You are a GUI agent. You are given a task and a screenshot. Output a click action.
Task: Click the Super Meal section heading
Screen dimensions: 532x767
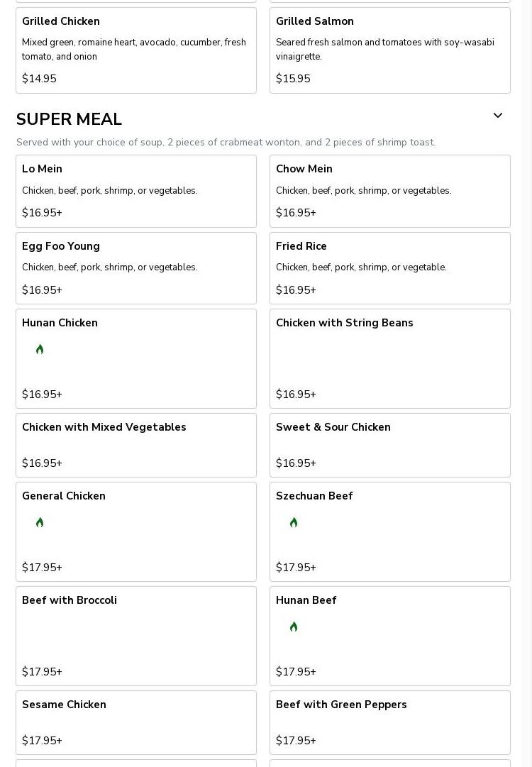(69, 119)
